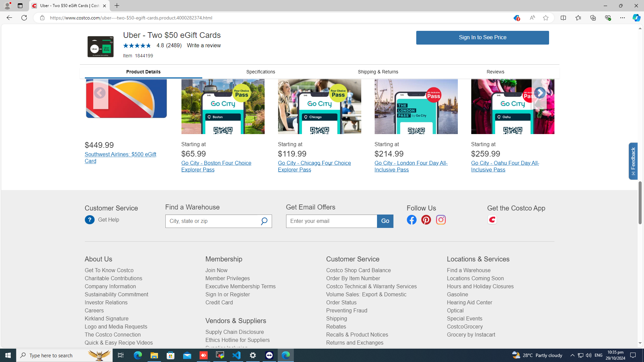Add this page to favorites

pyautogui.click(x=546, y=18)
